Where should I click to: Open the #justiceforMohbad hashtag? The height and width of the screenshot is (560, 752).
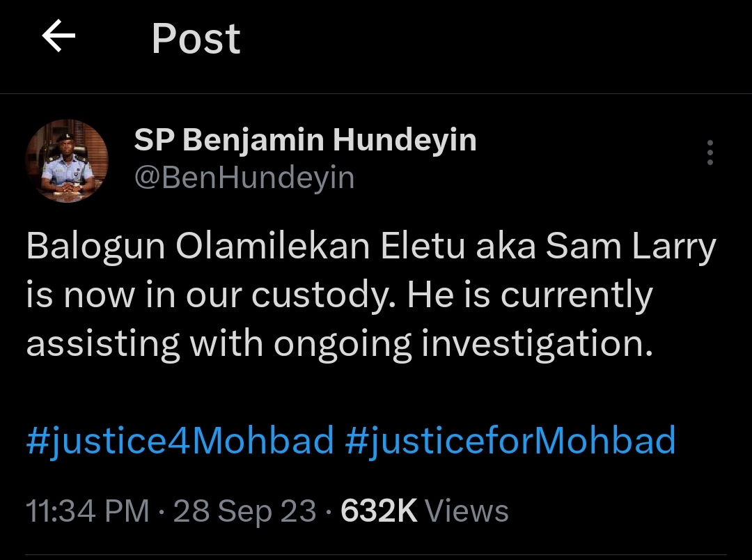pyautogui.click(x=510, y=441)
